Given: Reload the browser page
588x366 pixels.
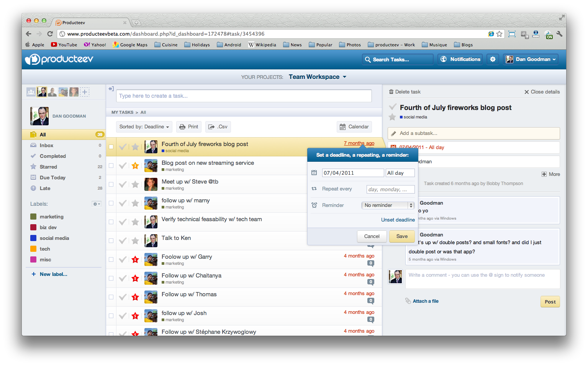Looking at the screenshot, I should [50, 34].
